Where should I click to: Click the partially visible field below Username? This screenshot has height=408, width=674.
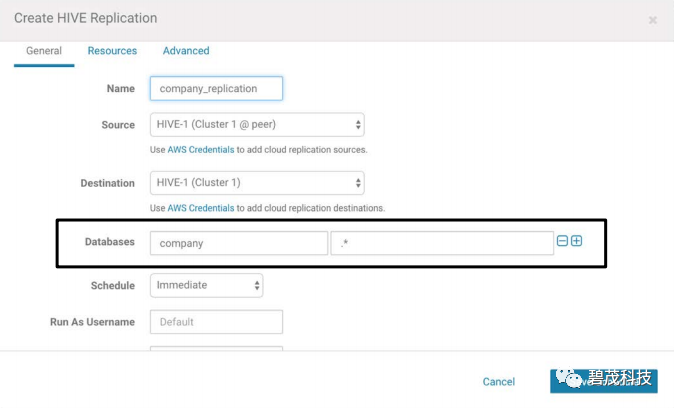coord(216,349)
